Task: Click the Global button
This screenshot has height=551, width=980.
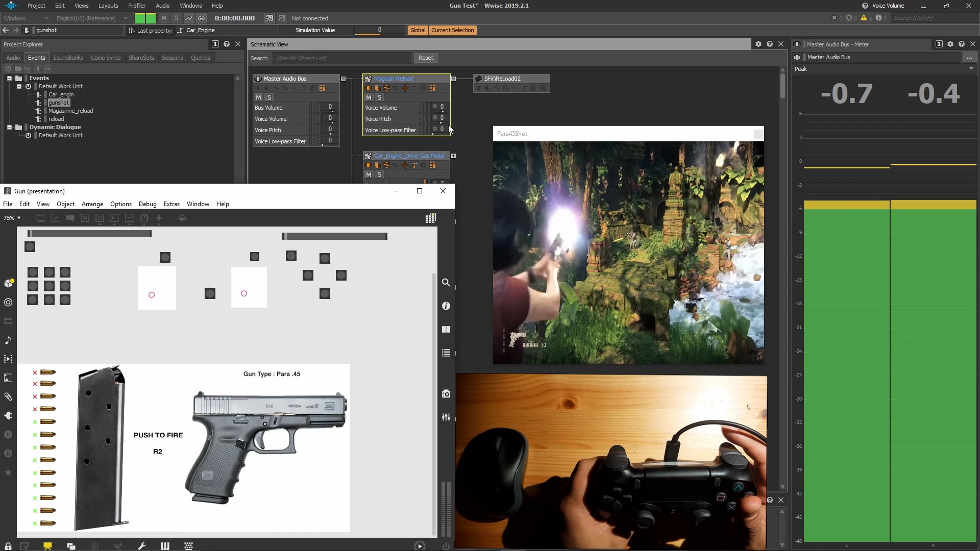Action: click(x=418, y=30)
